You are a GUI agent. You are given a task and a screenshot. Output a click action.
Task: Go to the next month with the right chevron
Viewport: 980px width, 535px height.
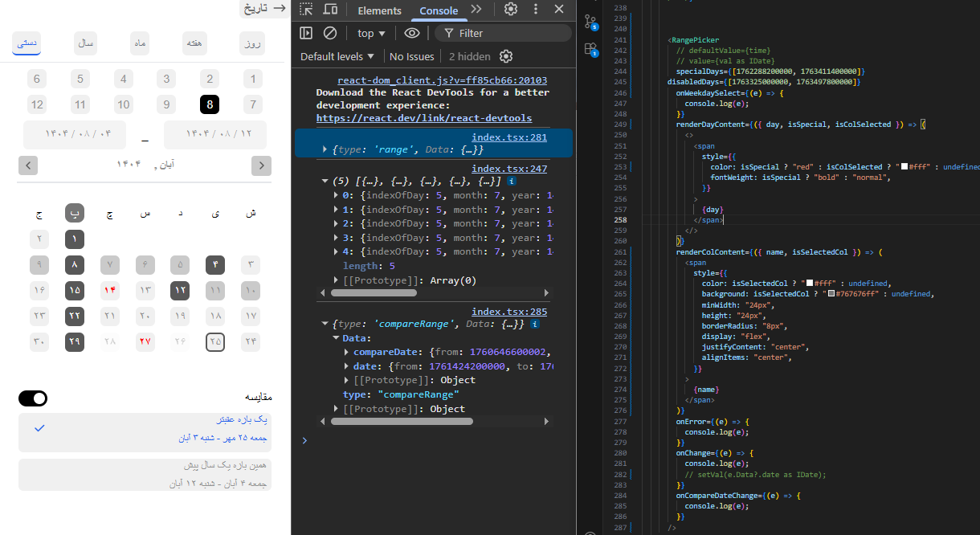click(x=261, y=165)
